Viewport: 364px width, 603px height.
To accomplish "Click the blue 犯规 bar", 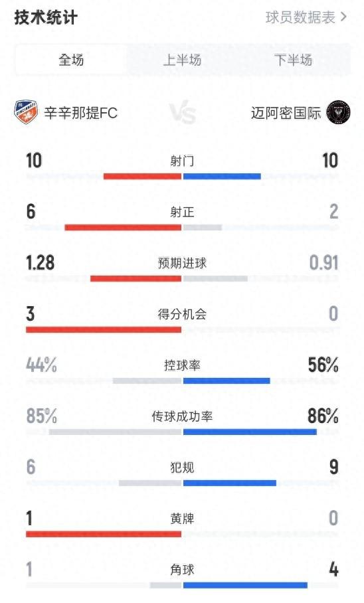I will pyautogui.click(x=230, y=483).
